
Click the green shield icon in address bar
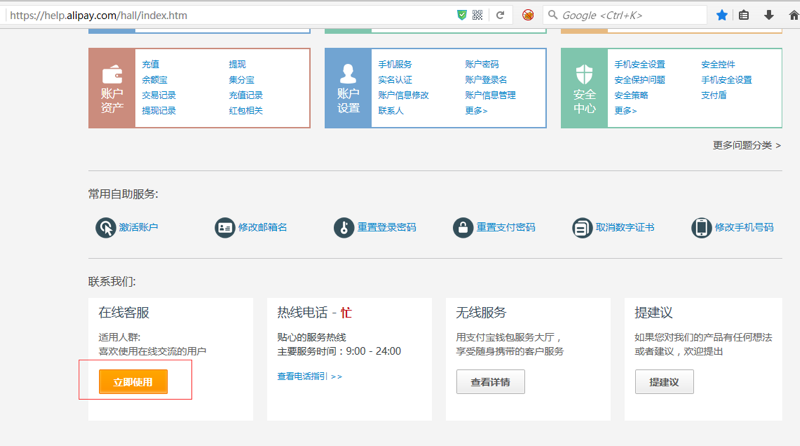[462, 15]
